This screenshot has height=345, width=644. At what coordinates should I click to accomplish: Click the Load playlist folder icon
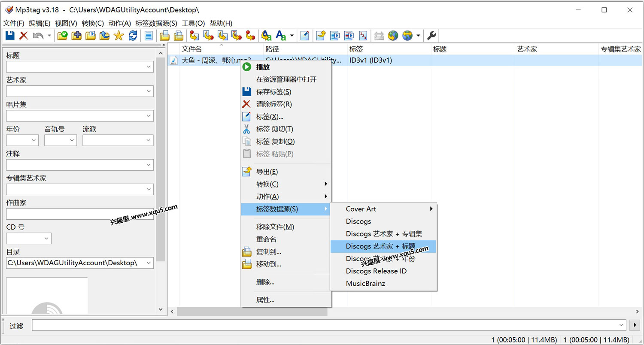tap(91, 36)
